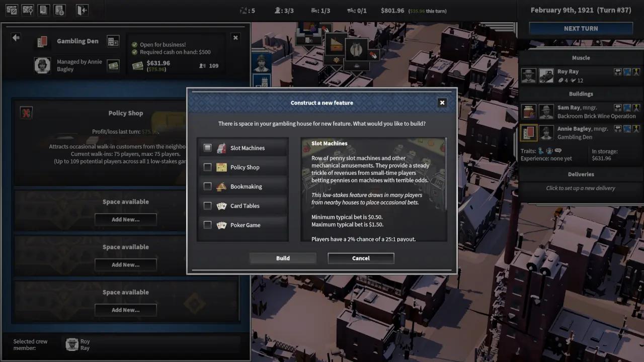This screenshot has height=362, width=644.
Task: Select the Card Tables checkbox
Action: pyautogui.click(x=207, y=206)
